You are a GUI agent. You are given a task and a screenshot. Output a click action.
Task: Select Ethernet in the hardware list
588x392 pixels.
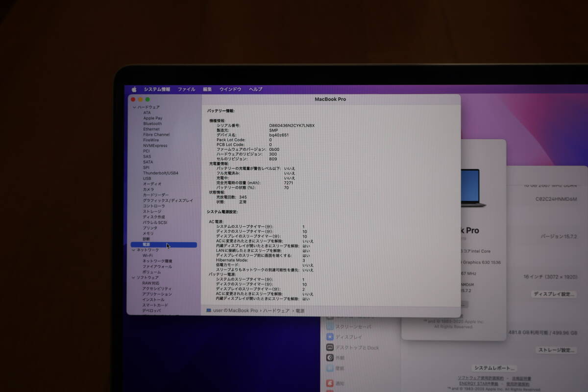pos(151,129)
